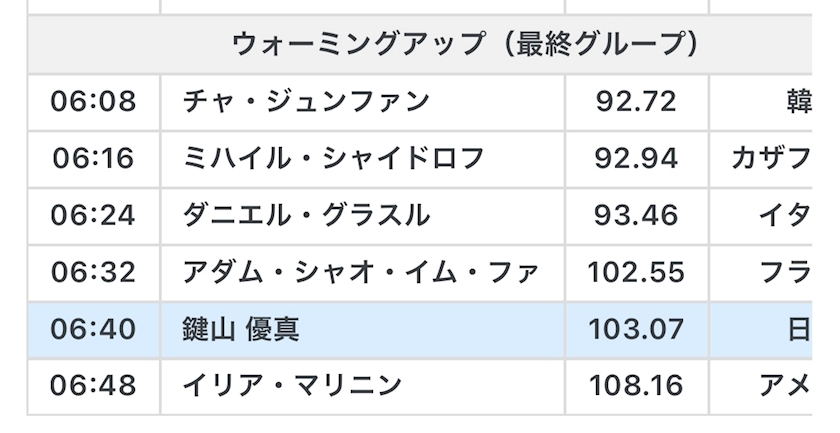Select score 92.72 cell
The width and height of the screenshot is (840, 433).
636,101
